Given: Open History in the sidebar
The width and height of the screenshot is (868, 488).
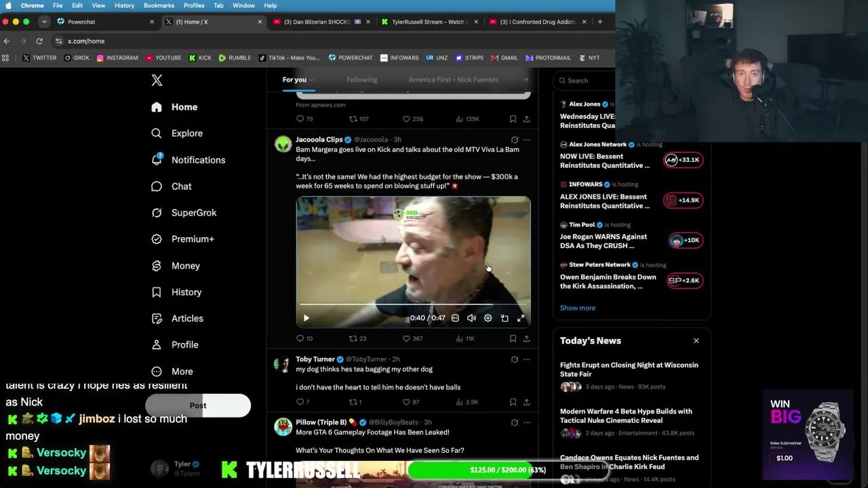Looking at the screenshot, I should [x=177, y=292].
